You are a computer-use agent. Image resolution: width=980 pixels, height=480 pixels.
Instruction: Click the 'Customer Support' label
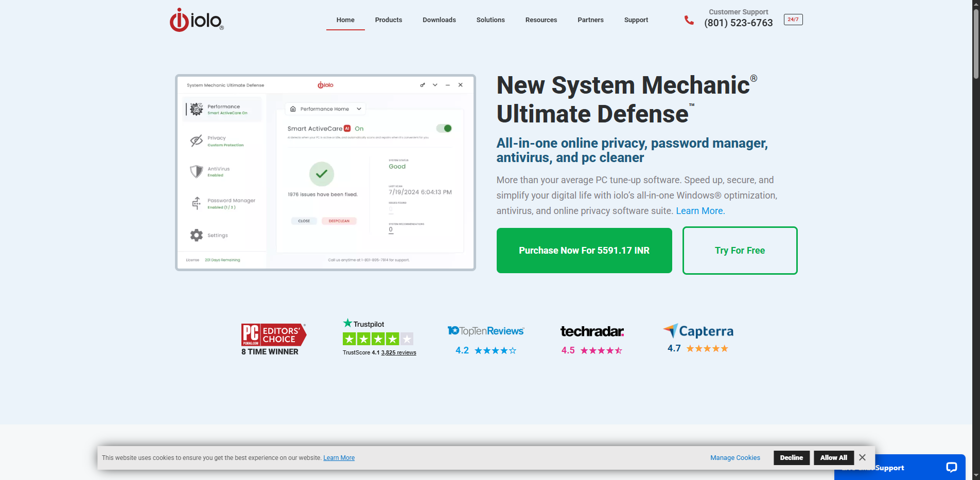[739, 12]
